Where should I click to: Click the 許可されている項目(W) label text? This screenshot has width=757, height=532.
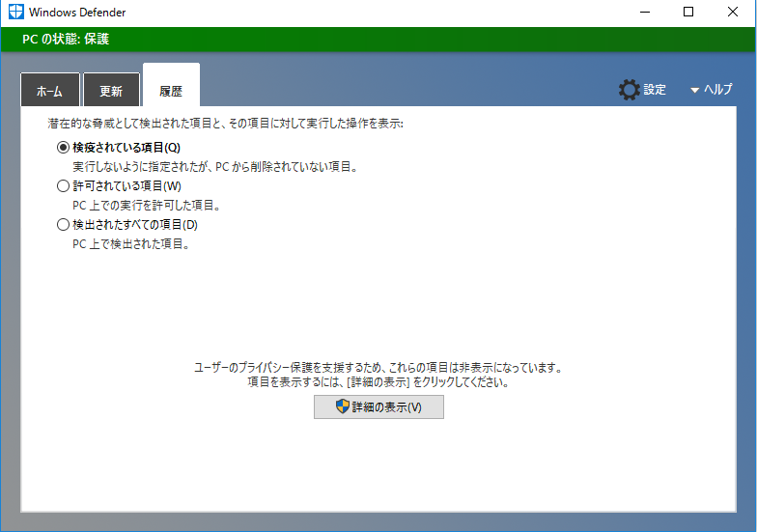coord(126,186)
